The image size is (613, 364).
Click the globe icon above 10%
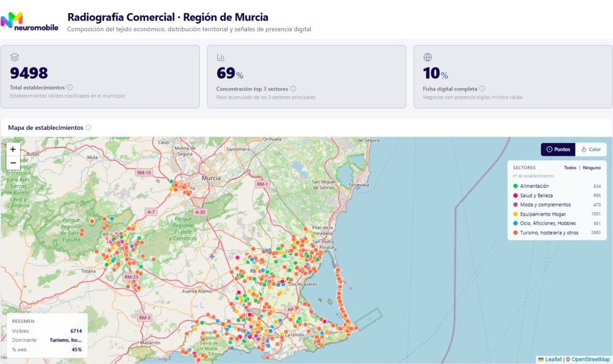(428, 57)
